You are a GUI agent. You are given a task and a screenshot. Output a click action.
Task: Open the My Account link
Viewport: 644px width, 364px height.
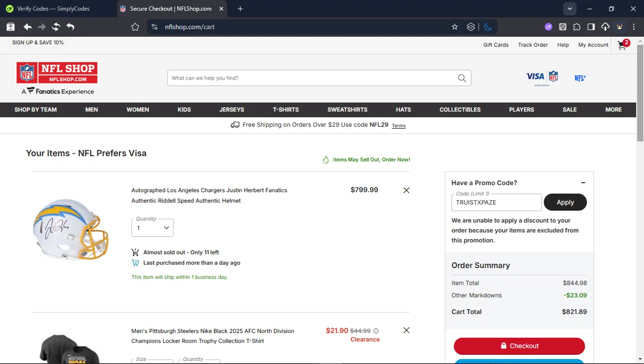pos(593,45)
